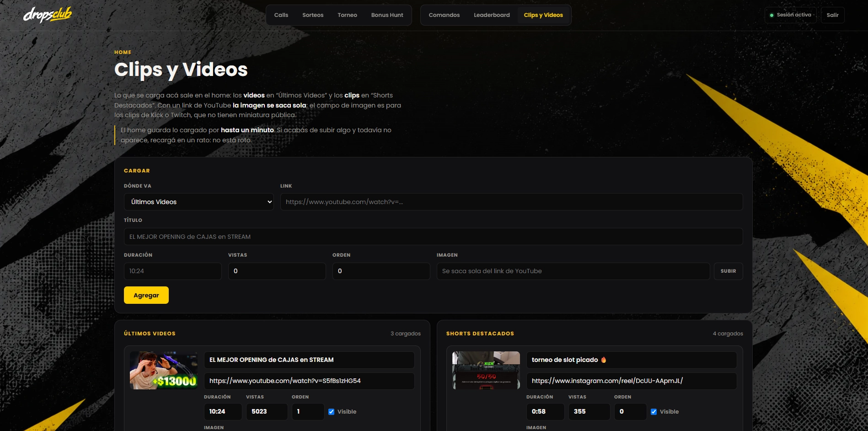The image size is (868, 431).
Task: Click the Clips y Videos page title
Action: 181,70
